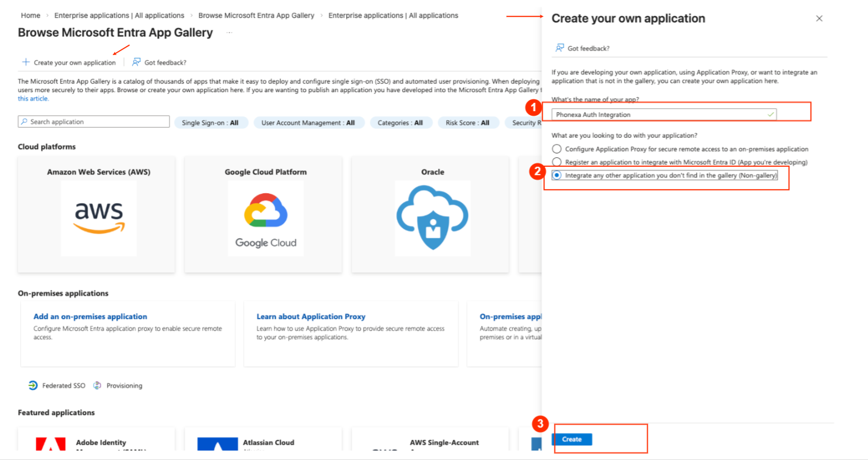Open Learn about Application Proxy link
The height and width of the screenshot is (460, 868).
point(311,317)
